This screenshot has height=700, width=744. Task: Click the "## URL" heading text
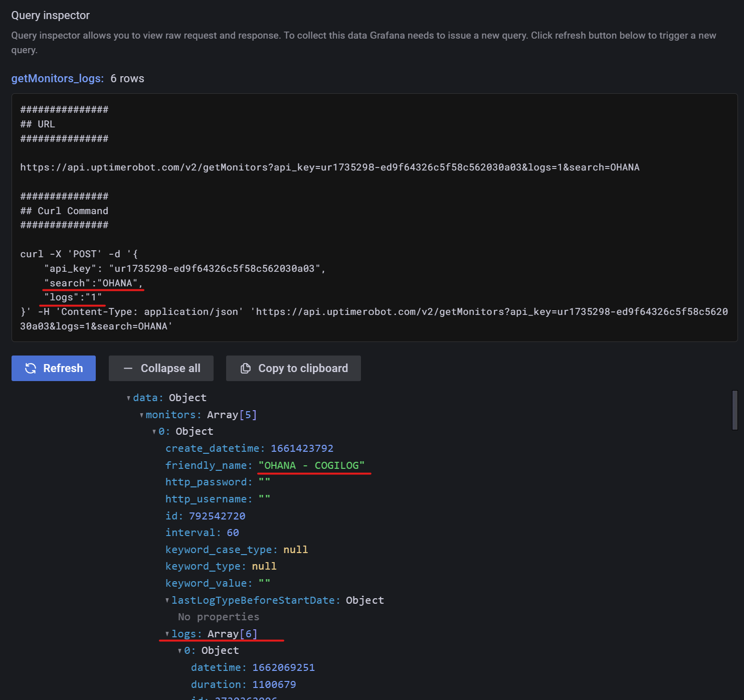(x=38, y=124)
